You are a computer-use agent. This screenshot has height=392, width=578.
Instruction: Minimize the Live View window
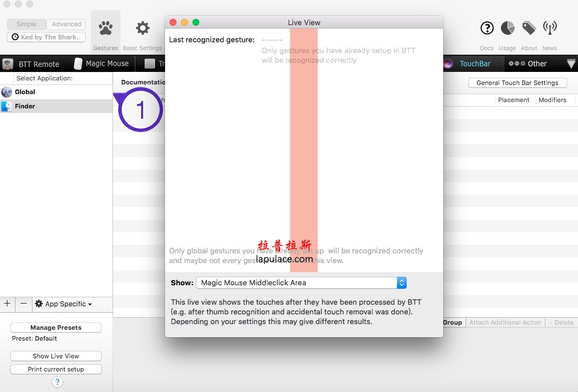tap(184, 22)
